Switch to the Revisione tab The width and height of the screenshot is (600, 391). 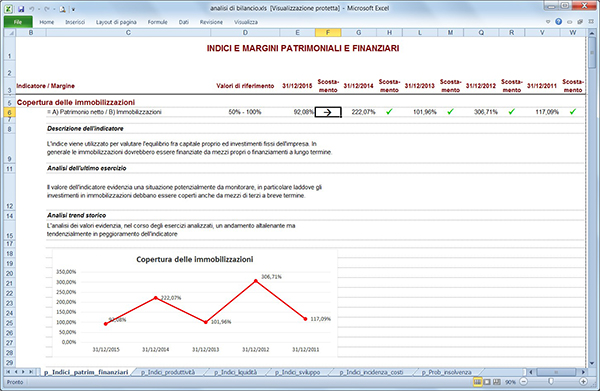[211, 22]
